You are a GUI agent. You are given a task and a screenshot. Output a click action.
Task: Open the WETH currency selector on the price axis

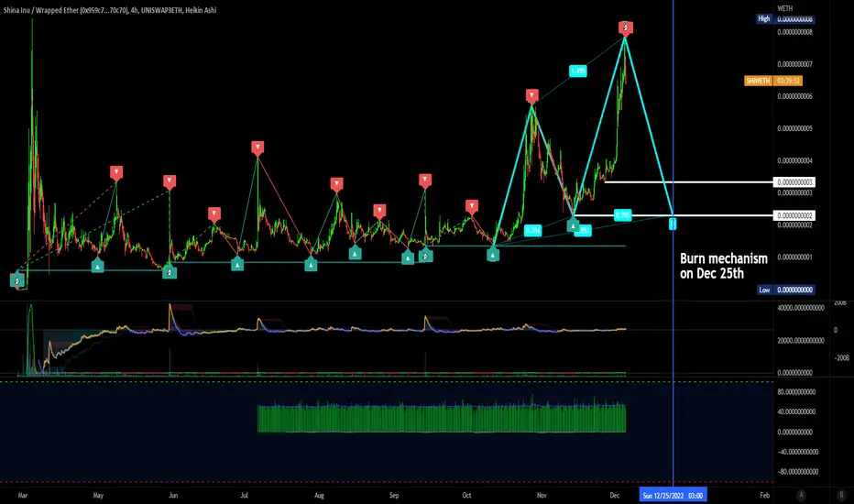click(x=785, y=8)
